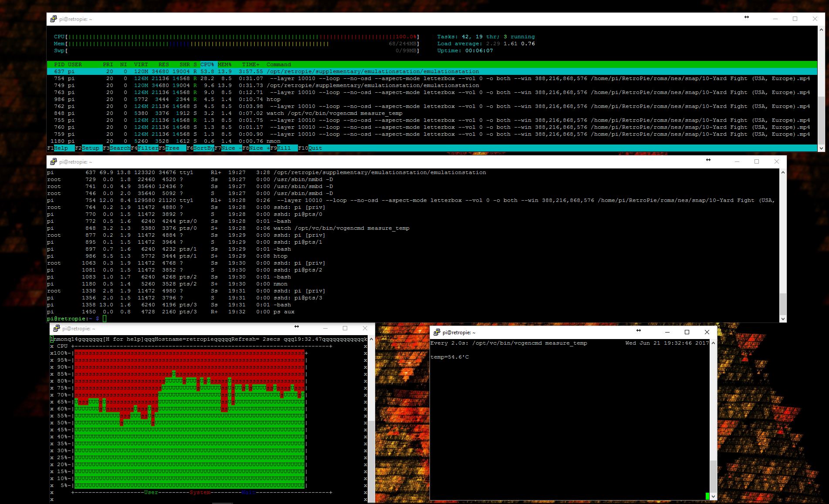This screenshot has height=504, width=829.
Task: Open htop help via F1Help
Action: 57,148
